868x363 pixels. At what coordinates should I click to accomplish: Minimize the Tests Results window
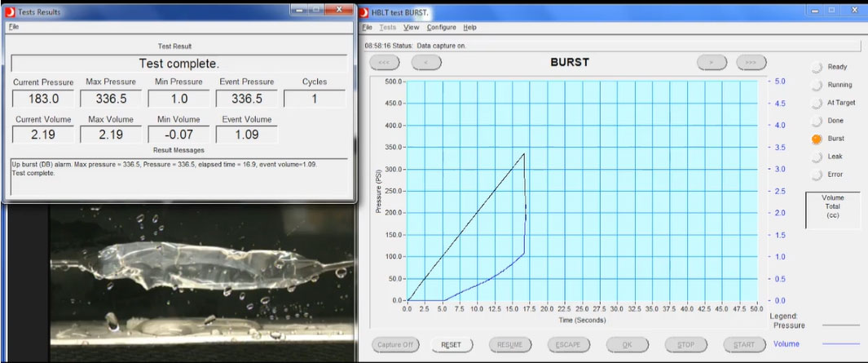click(x=299, y=10)
